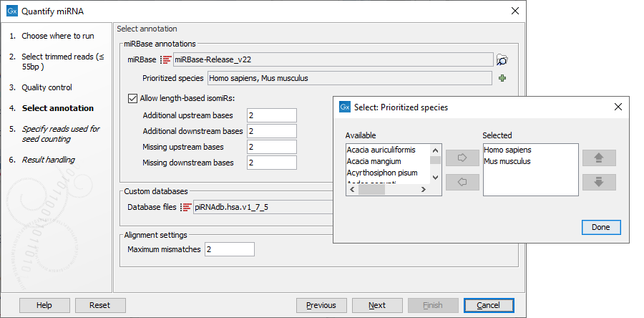The width and height of the screenshot is (644, 318).
Task: Click the list icon beside miRBase label
Action: 165,59
